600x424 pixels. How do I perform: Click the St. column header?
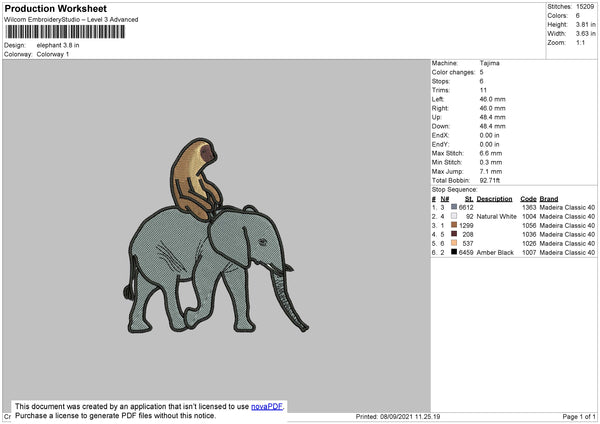pos(468,198)
